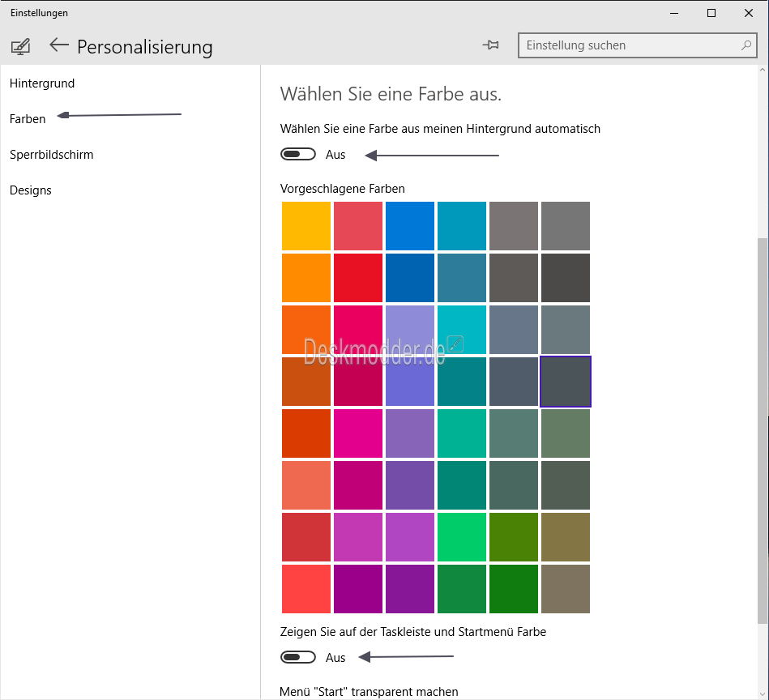Pick the bright magenta swatch in fifth row
The image size is (769, 700).
pos(358,433)
